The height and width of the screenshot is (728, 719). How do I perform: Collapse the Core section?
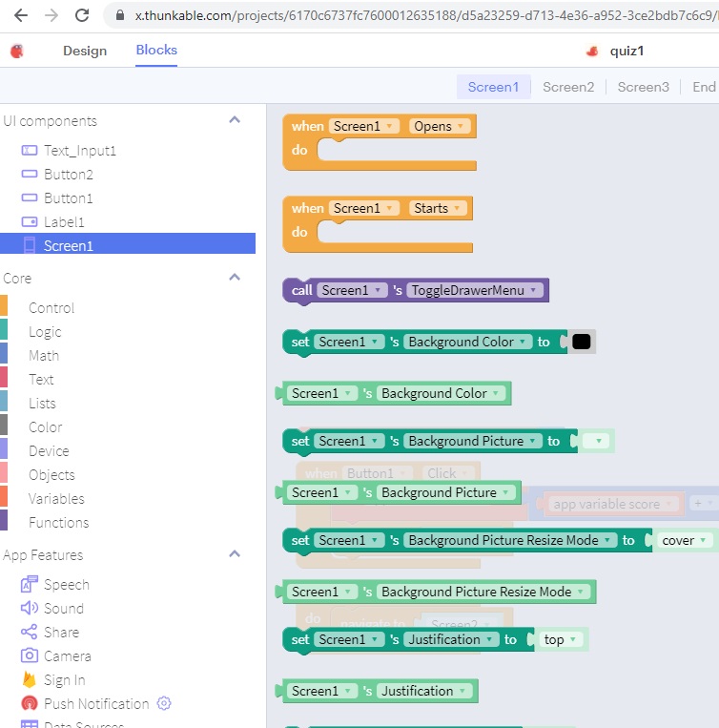235,278
